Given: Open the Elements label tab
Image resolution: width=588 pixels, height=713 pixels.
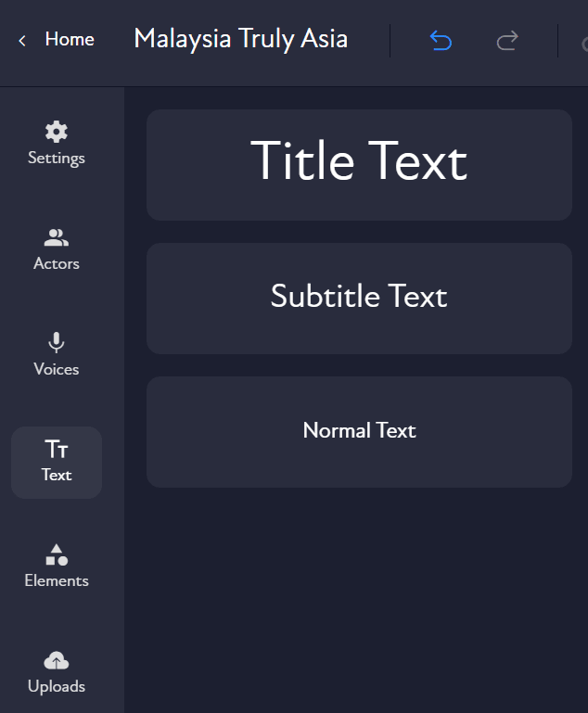Looking at the screenshot, I should tap(57, 581).
